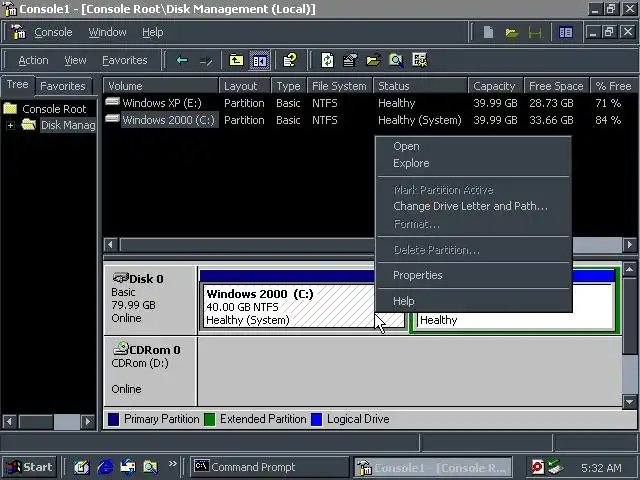Select the Disk 0 label panel

point(151,300)
